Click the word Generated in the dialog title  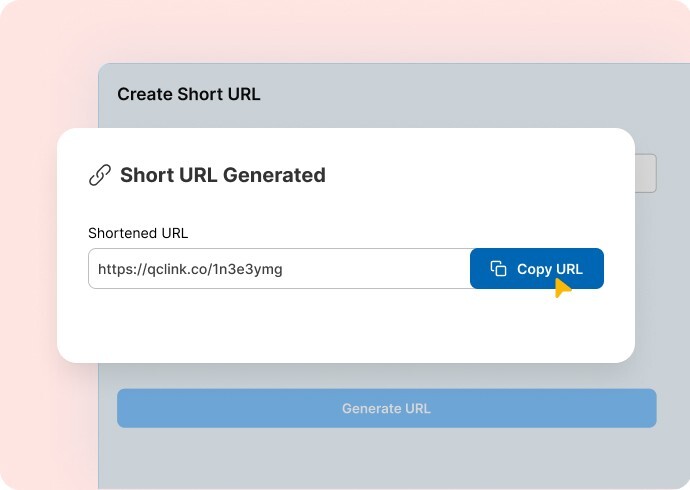[x=274, y=176]
